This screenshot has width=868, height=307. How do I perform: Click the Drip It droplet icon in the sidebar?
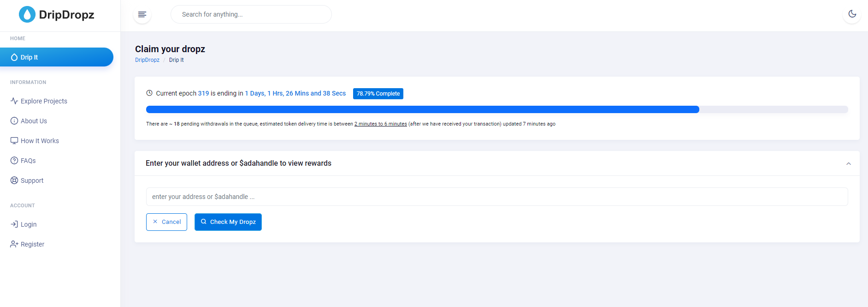coord(14,57)
